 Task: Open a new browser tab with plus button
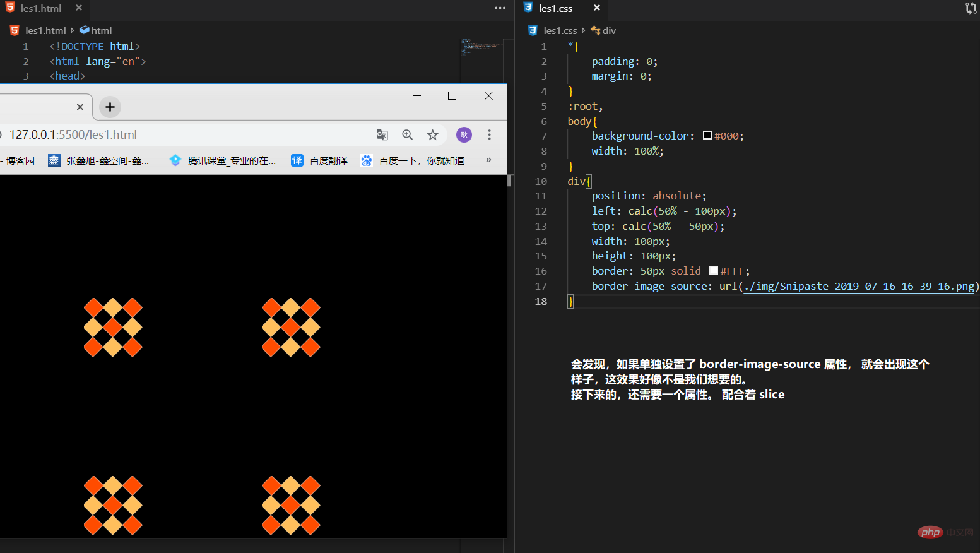[110, 107]
